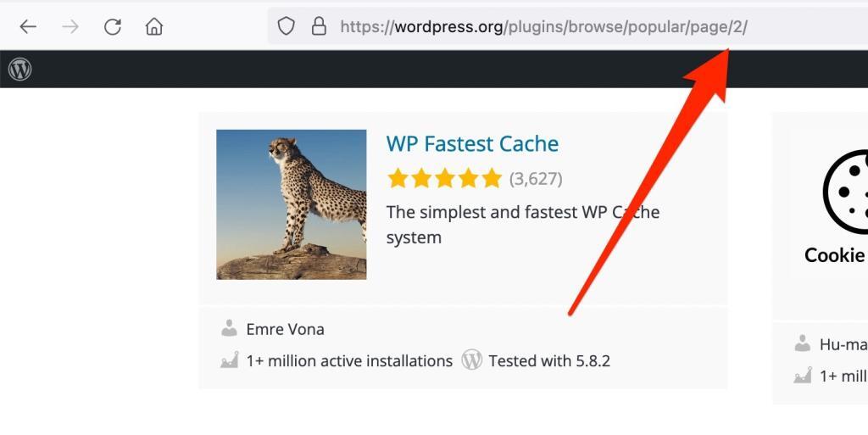The width and height of the screenshot is (868, 435).
Task: Click the "simplest and fastest WP Cache" description
Action: pyautogui.click(x=522, y=224)
